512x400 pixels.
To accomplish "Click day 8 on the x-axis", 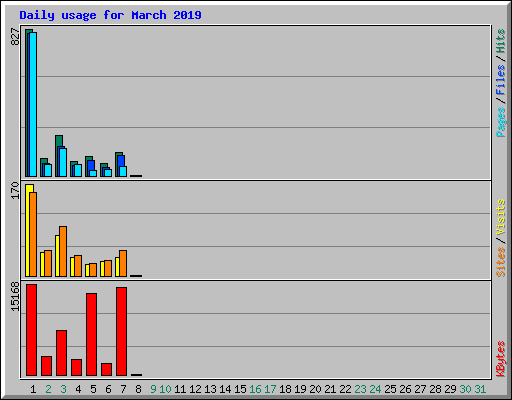I will [x=138, y=389].
